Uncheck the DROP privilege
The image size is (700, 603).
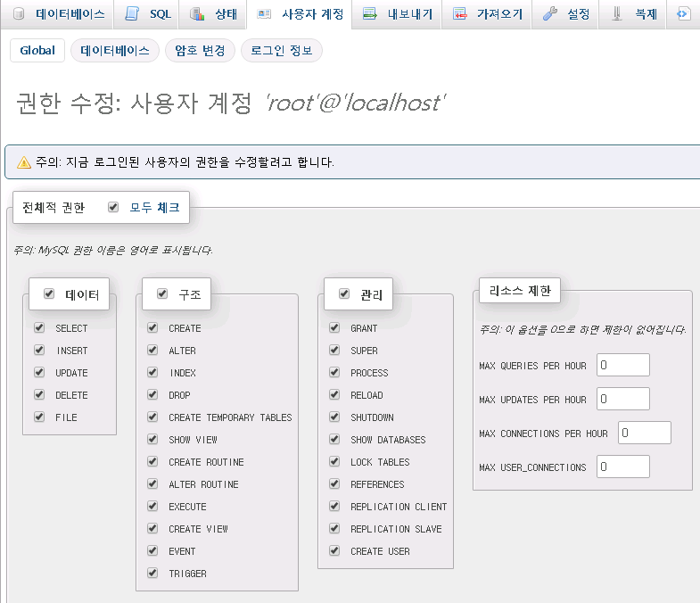152,394
